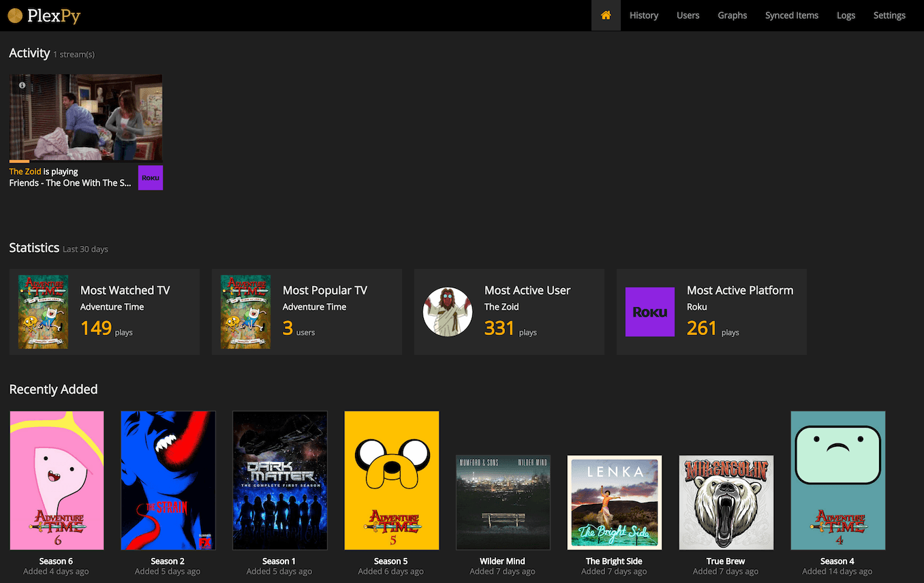Go to the Users page
Screen dimensions: 924x583
pyautogui.click(x=688, y=15)
